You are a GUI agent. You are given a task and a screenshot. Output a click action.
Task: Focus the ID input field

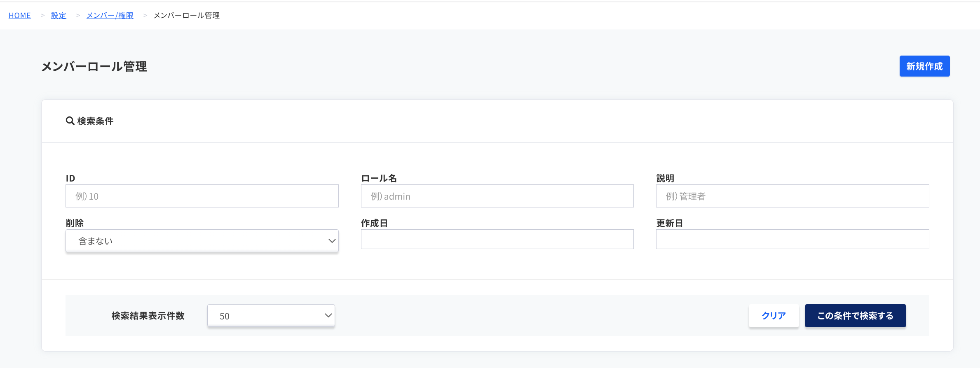[202, 196]
